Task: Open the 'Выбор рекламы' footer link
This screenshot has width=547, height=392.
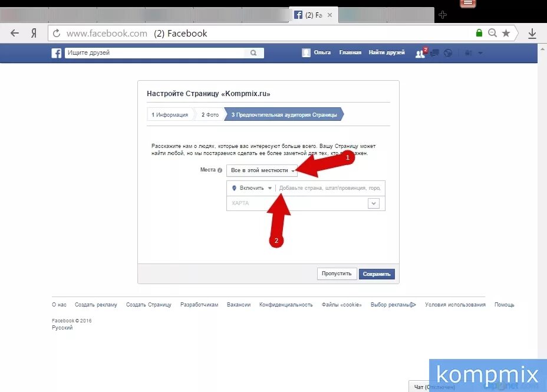Action: 390,304
